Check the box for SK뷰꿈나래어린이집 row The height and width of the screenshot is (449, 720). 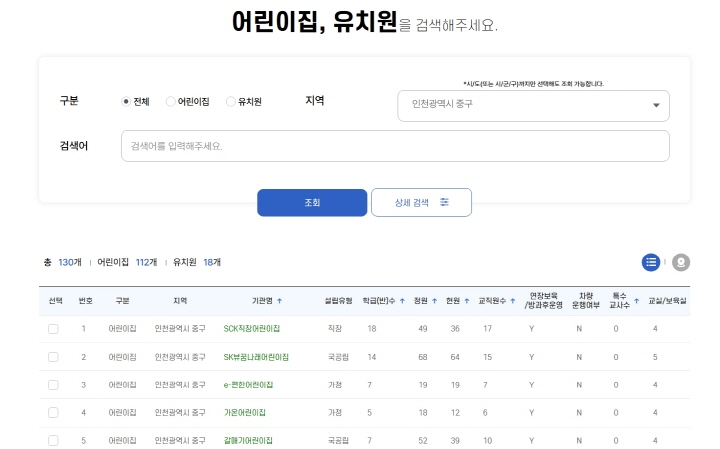point(53,357)
